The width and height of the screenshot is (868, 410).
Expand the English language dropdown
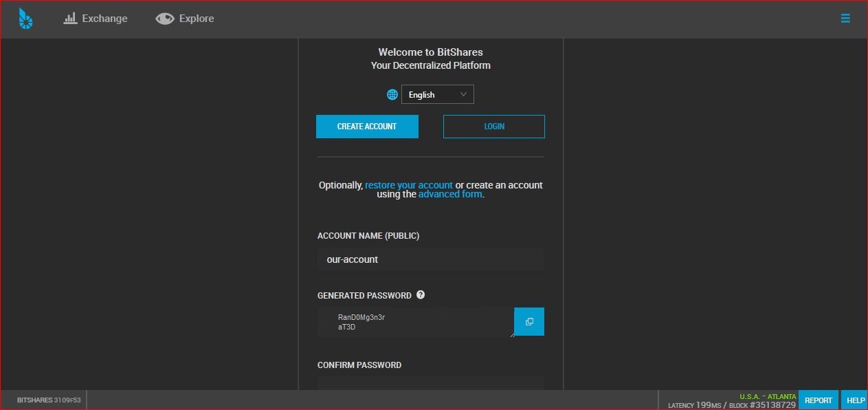click(x=438, y=94)
